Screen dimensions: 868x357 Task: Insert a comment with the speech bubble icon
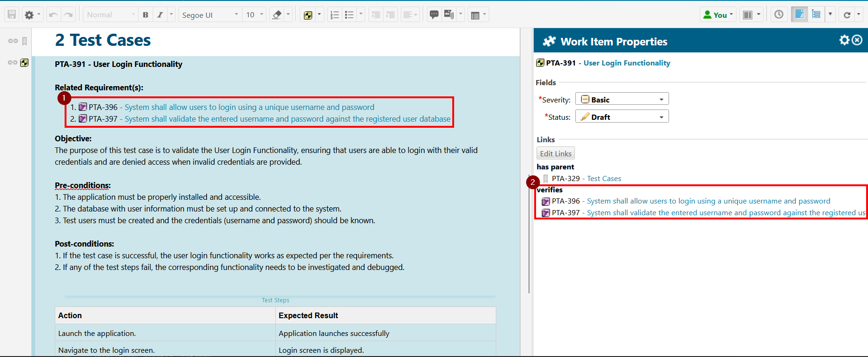point(434,15)
